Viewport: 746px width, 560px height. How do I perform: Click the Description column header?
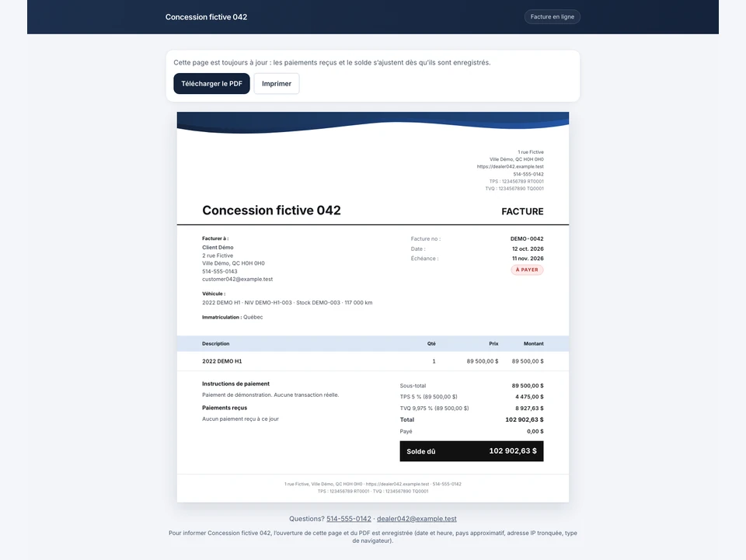(x=215, y=344)
